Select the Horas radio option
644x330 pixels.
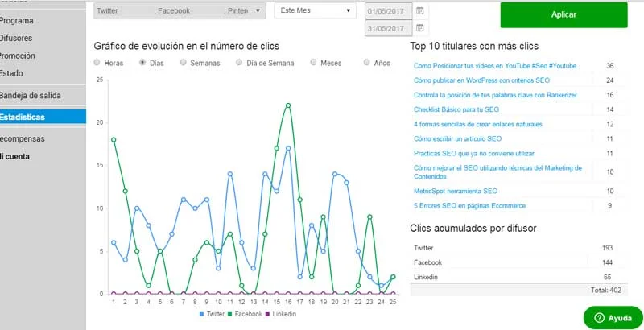tap(97, 63)
